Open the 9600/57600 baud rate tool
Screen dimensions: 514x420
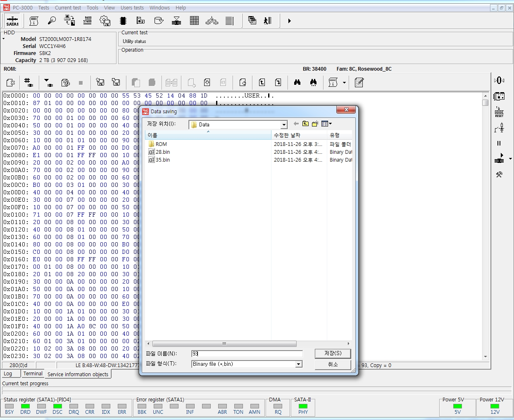(x=88, y=21)
